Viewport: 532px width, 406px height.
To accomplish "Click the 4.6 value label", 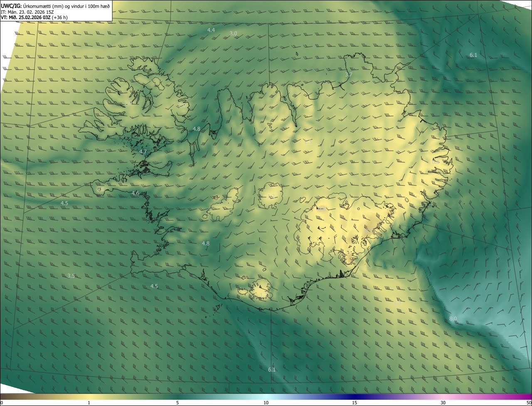I will click(135, 193).
